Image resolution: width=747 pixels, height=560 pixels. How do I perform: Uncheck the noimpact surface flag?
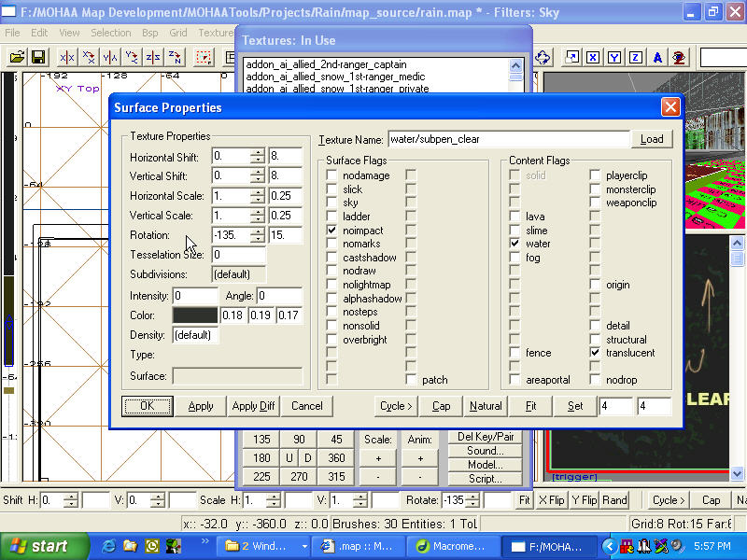pyautogui.click(x=331, y=230)
